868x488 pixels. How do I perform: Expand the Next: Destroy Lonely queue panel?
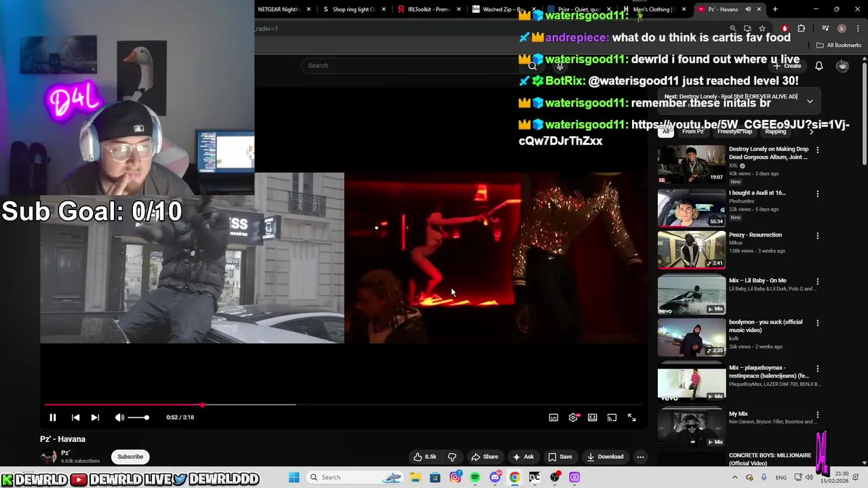pyautogui.click(x=810, y=101)
